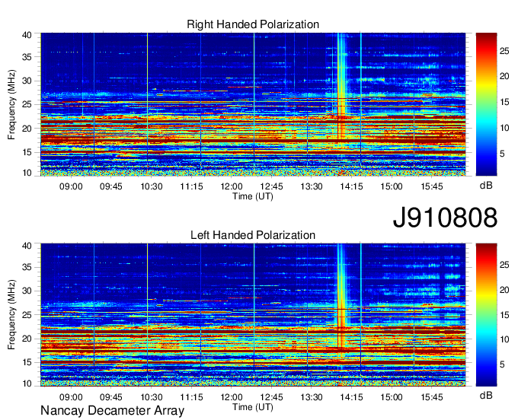
Task: Click the 12:00 time tick of Right Handed plot
Action: (232, 186)
